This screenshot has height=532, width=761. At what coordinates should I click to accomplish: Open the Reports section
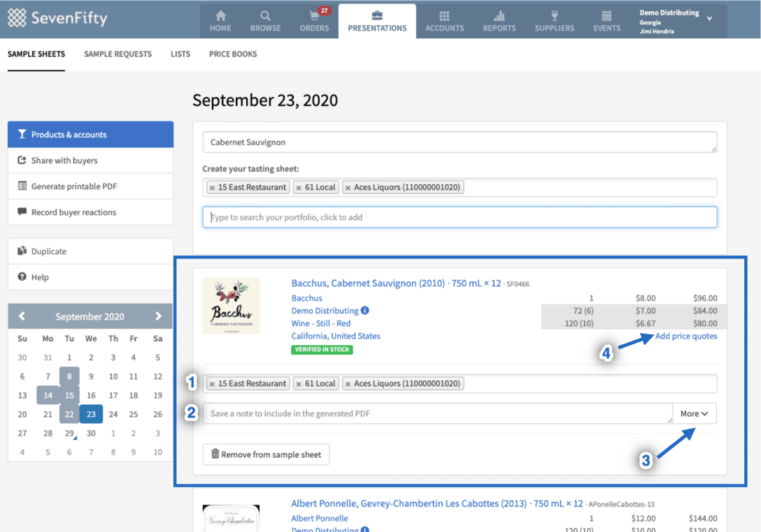coord(499,21)
